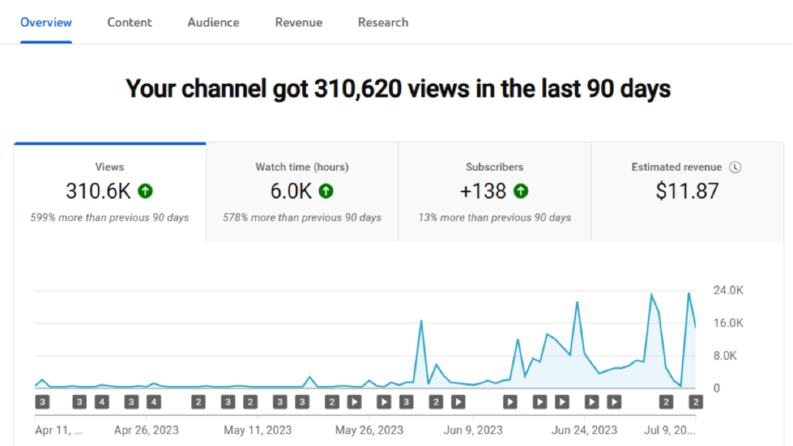The image size is (793, 446).
Task: Click the '8.0K' axis label
Action: click(725, 356)
